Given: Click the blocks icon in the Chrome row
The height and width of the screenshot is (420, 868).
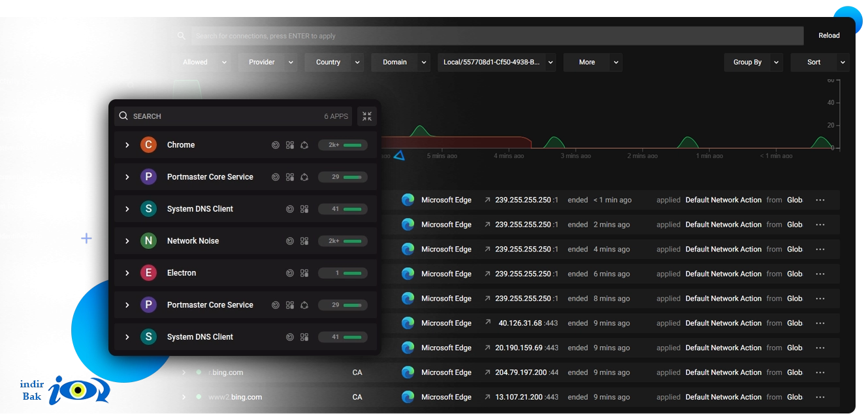Looking at the screenshot, I should (x=290, y=145).
